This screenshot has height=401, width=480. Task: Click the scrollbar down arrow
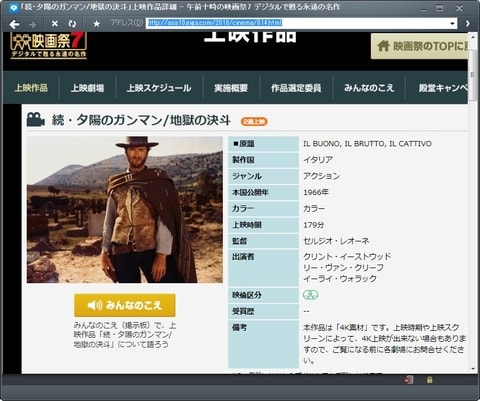473,369
